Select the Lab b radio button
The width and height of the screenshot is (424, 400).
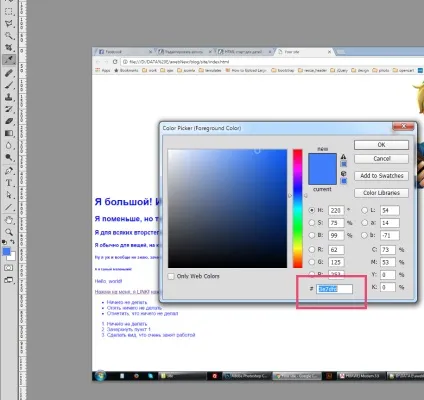pyautogui.click(x=364, y=235)
